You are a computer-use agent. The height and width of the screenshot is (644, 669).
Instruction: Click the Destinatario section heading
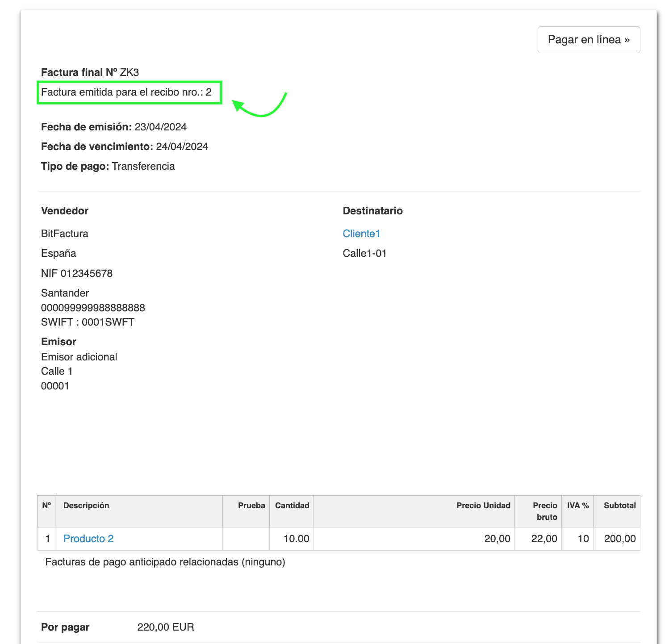click(372, 211)
